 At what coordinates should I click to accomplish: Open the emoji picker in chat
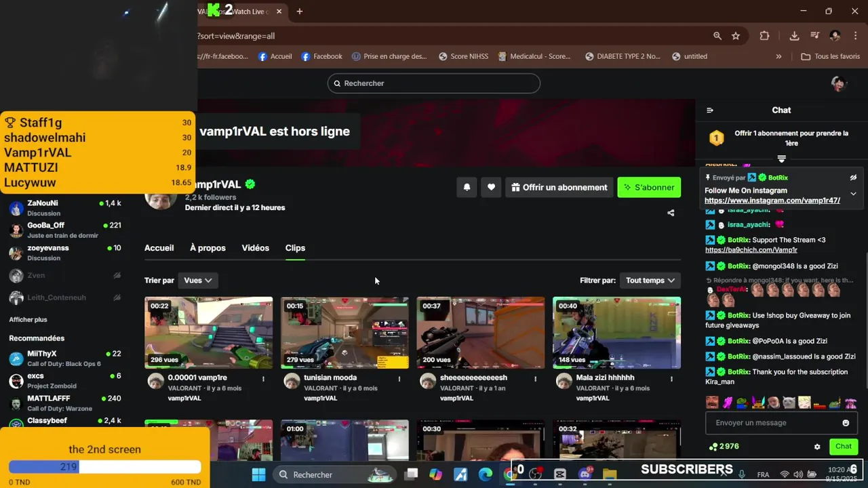[846, 423]
